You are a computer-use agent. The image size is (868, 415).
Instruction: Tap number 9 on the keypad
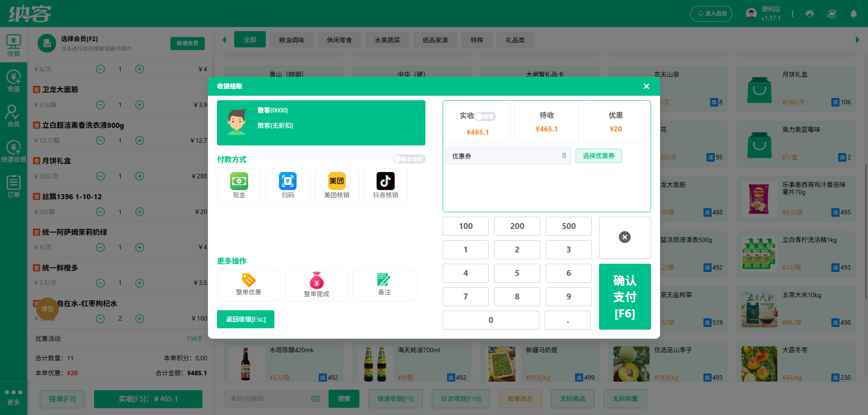tap(568, 297)
